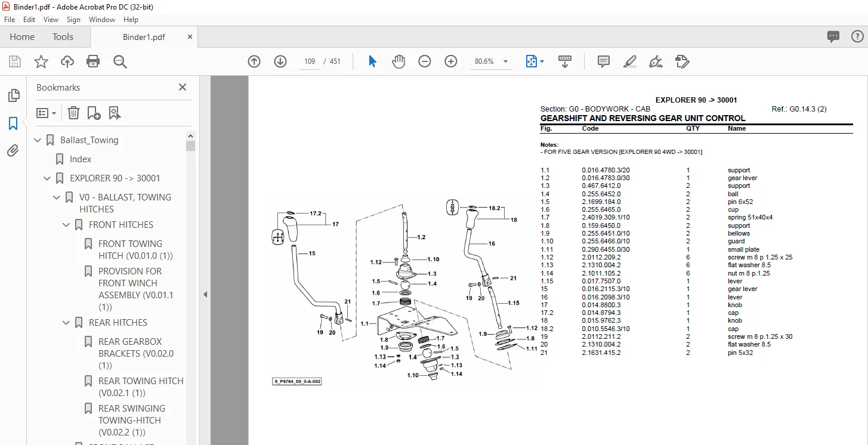Save the file using the floppy disk icon

pos(15,61)
